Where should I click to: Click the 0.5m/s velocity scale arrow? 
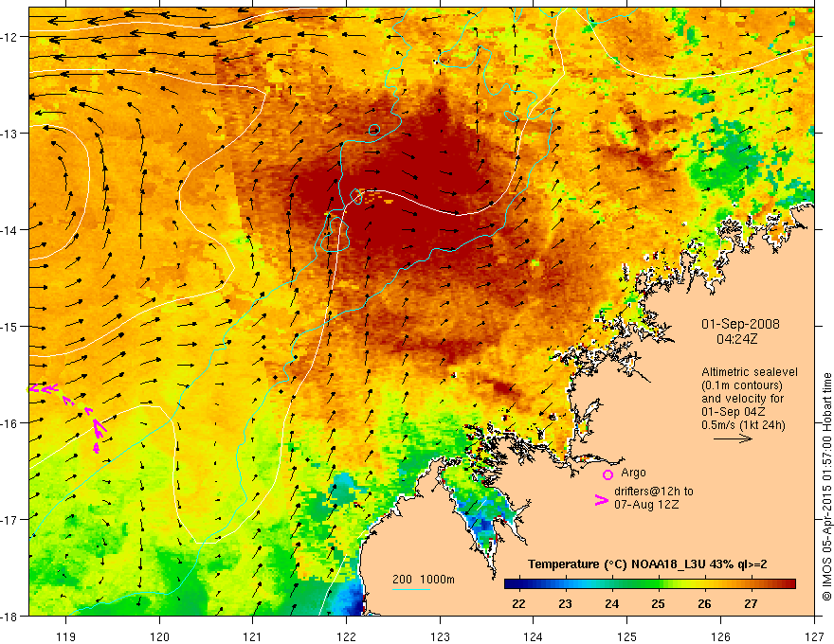(733, 438)
